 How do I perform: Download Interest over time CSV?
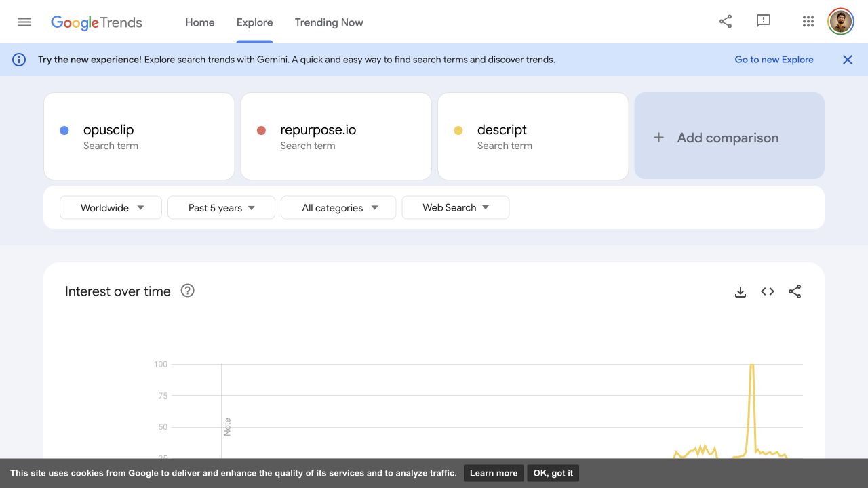tap(741, 291)
